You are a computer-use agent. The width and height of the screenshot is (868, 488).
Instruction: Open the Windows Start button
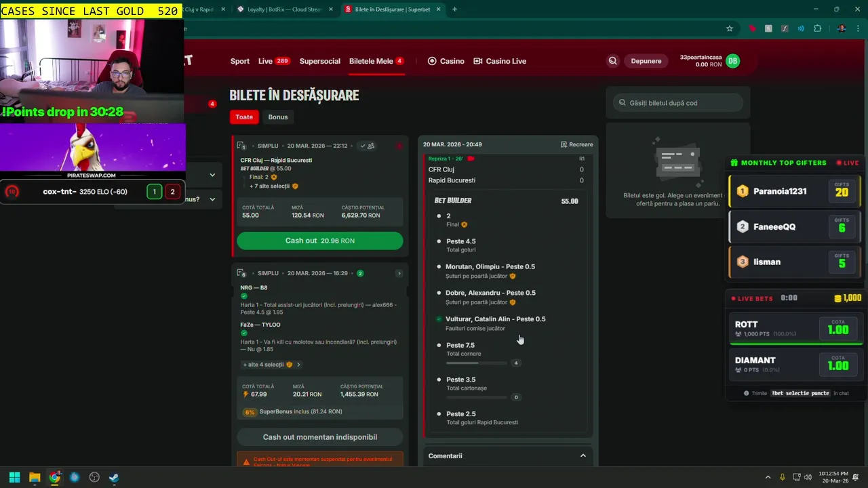[14, 477]
